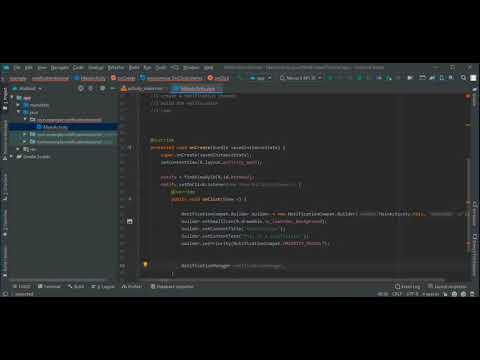The image size is (480, 360).
Task: Click the MainActivity breadcrumb in navigation bar
Action: pyautogui.click(x=90, y=78)
